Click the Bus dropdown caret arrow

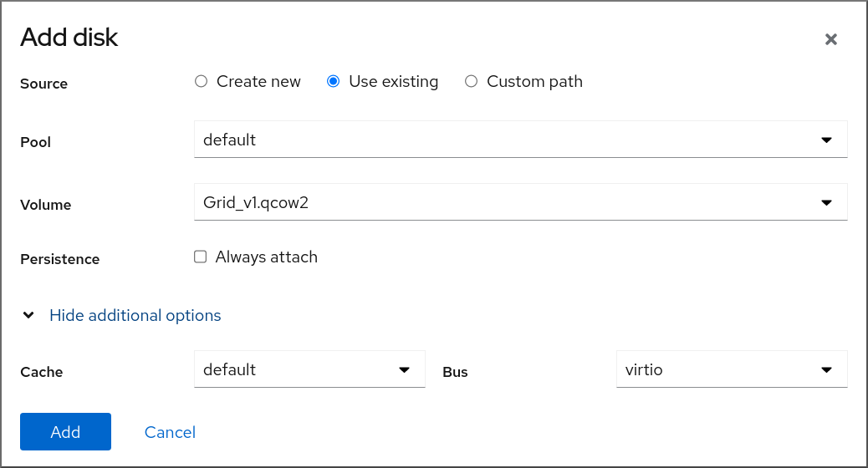826,369
